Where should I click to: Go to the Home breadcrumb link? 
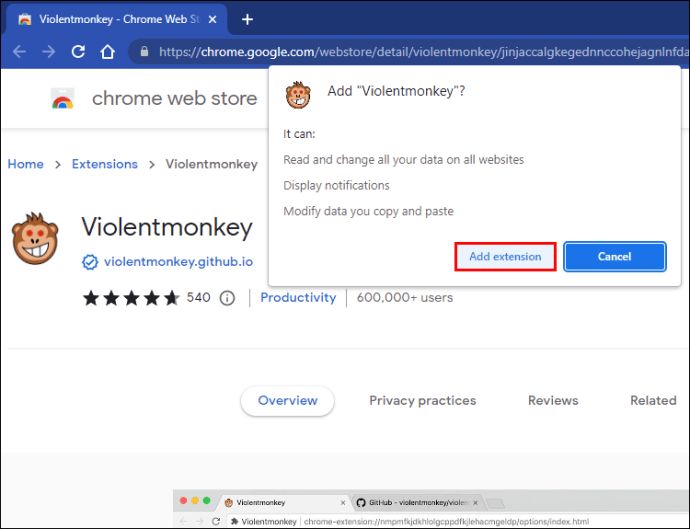(x=26, y=164)
